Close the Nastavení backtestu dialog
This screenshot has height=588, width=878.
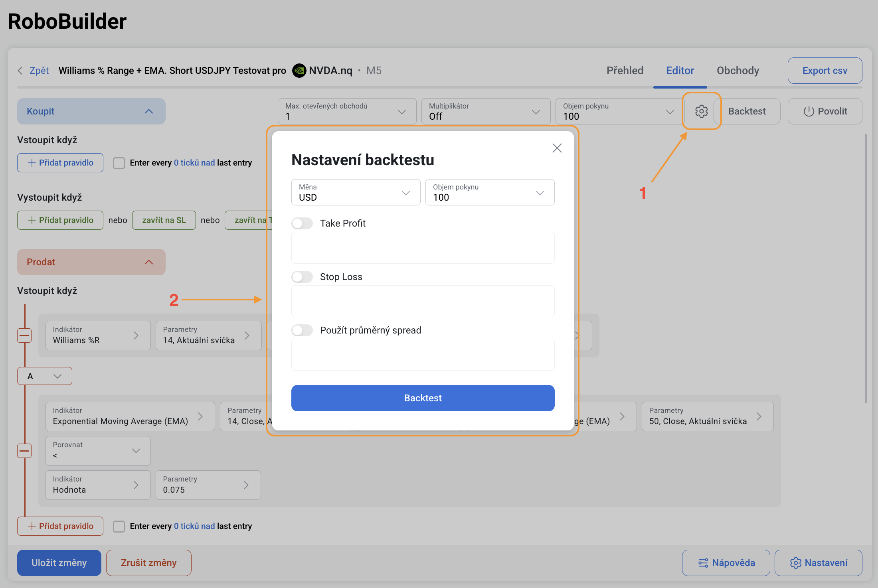pos(557,148)
